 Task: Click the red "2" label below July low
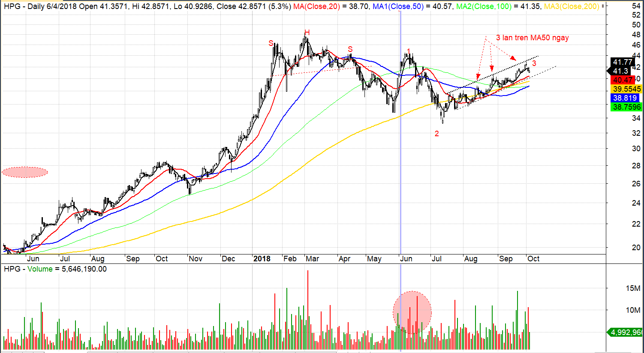point(436,134)
